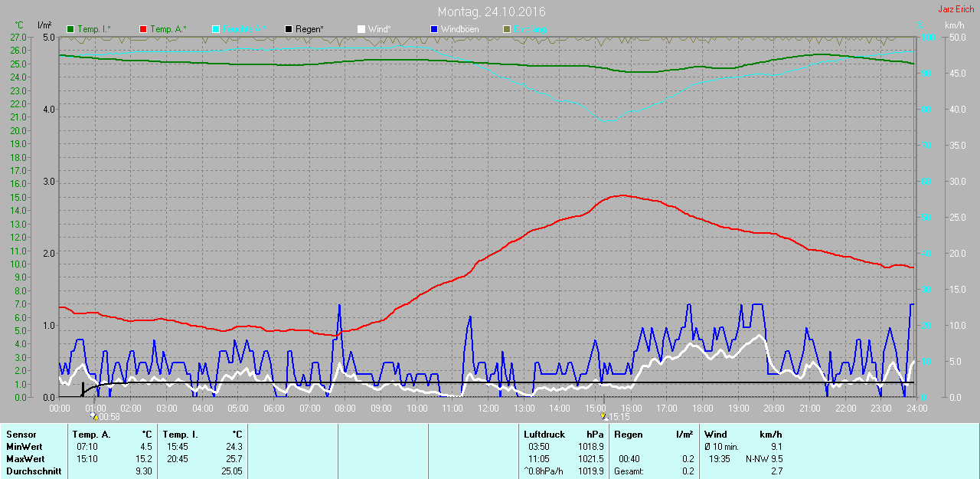This screenshot has width=980, height=479.
Task: Click the date title Montag, 24.10.2016
Action: click(492, 12)
